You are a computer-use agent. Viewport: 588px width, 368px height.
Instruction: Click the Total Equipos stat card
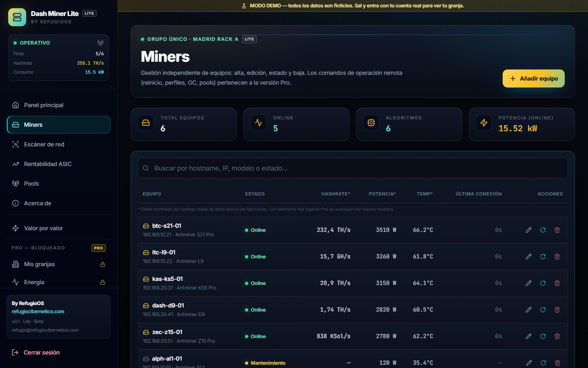pyautogui.click(x=184, y=124)
